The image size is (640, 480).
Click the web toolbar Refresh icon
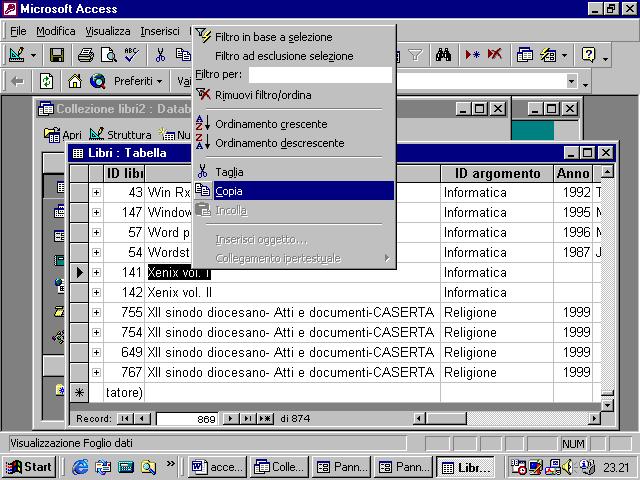46,82
